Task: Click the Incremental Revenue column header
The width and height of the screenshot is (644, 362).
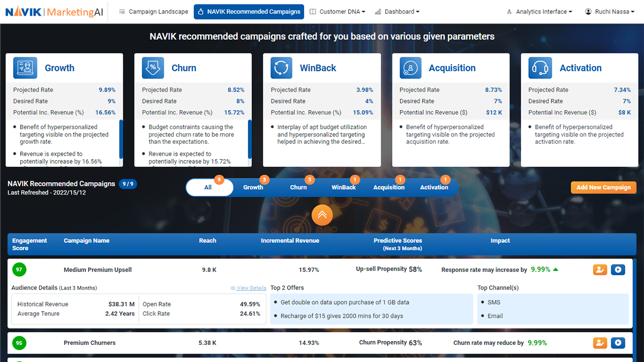Action: (290, 241)
